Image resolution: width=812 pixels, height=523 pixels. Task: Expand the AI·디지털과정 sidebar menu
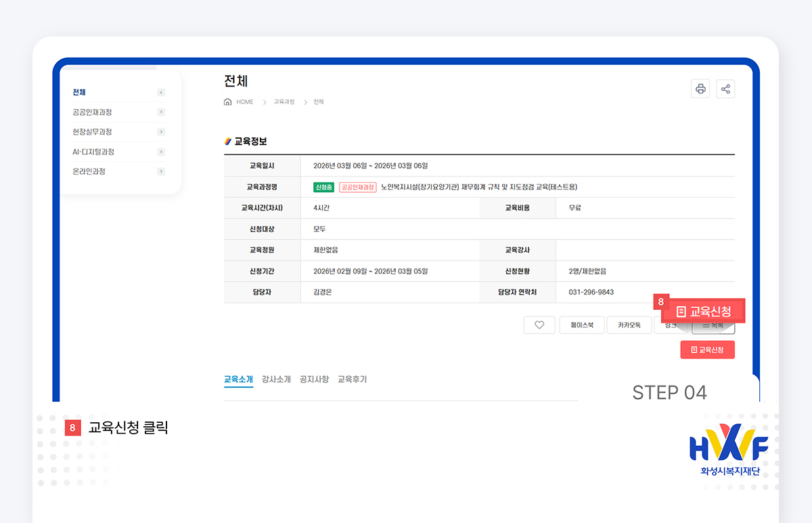click(160, 152)
